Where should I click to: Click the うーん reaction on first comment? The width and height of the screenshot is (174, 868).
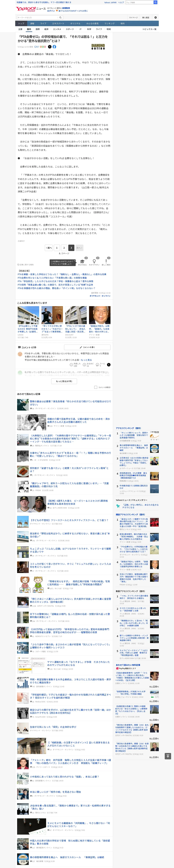[x=101, y=365]
